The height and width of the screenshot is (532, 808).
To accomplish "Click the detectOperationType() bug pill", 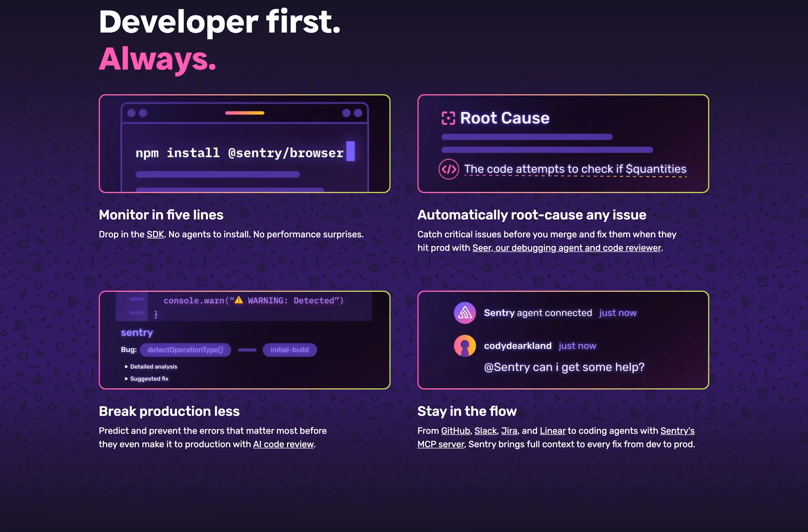I will point(185,350).
